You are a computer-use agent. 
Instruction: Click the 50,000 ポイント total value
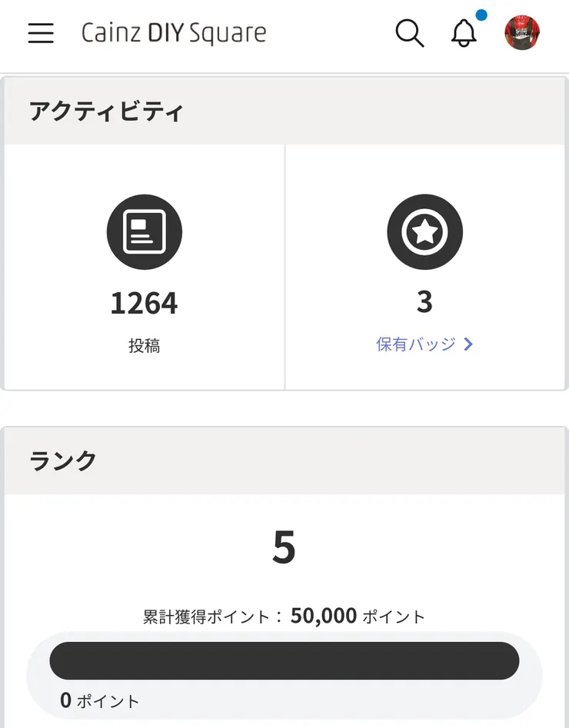(x=358, y=617)
